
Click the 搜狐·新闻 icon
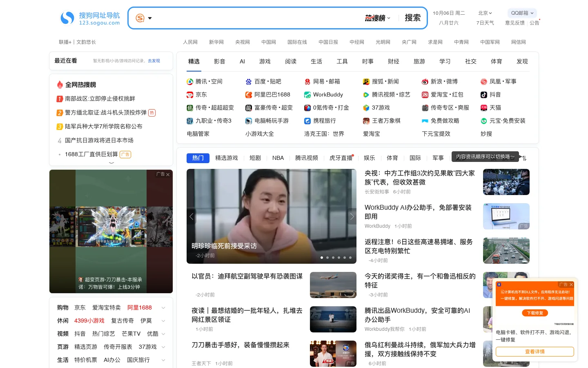coord(366,82)
